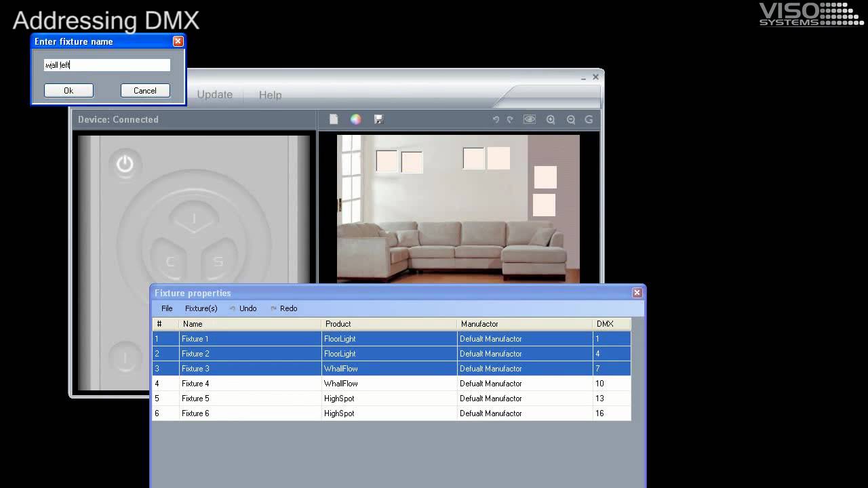Close the Enter fixture name dialog
This screenshot has width=868, height=488.
pos(178,41)
